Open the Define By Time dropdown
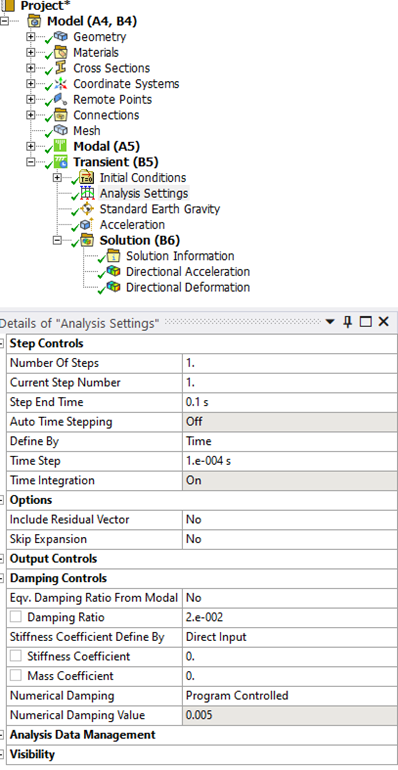This screenshot has width=398, height=770. 289,441
